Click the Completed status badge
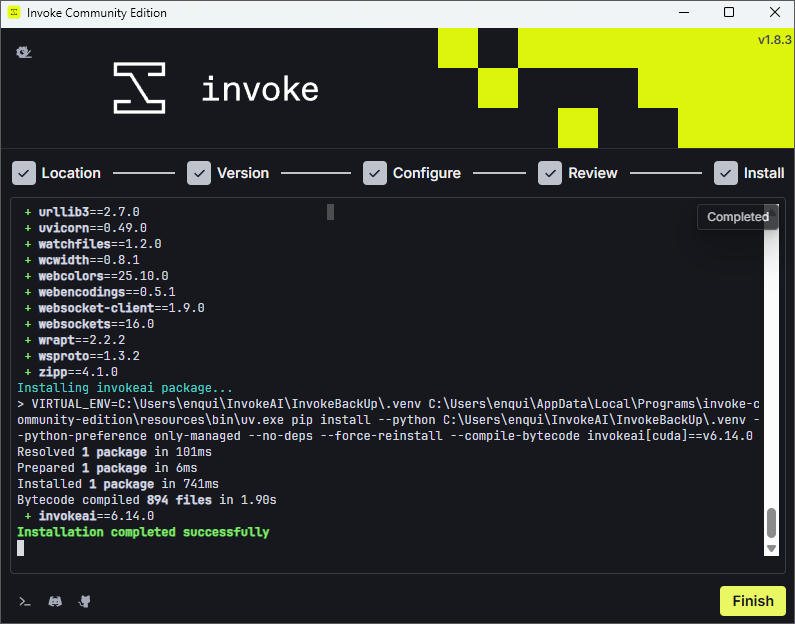The height and width of the screenshot is (624, 795). click(738, 217)
